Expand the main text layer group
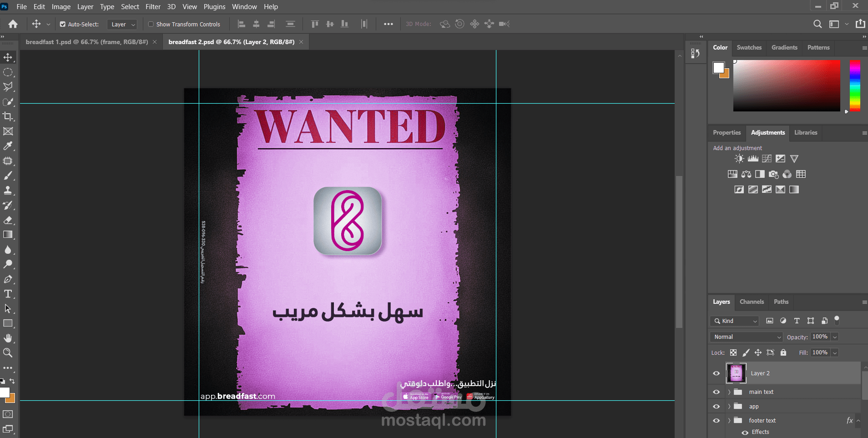The image size is (868, 438). coord(729,392)
